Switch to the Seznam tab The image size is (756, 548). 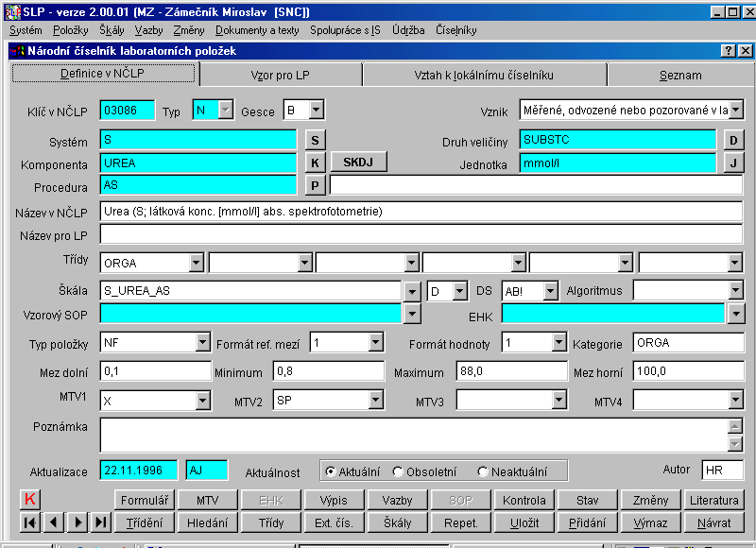click(x=679, y=75)
